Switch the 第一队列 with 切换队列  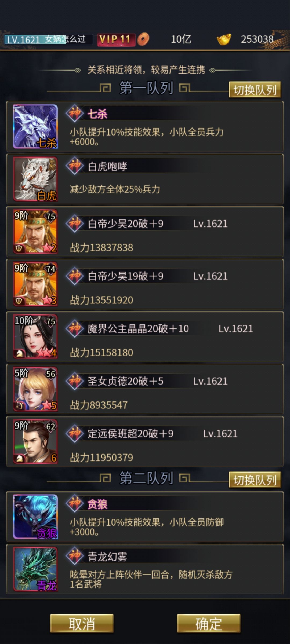point(255,90)
